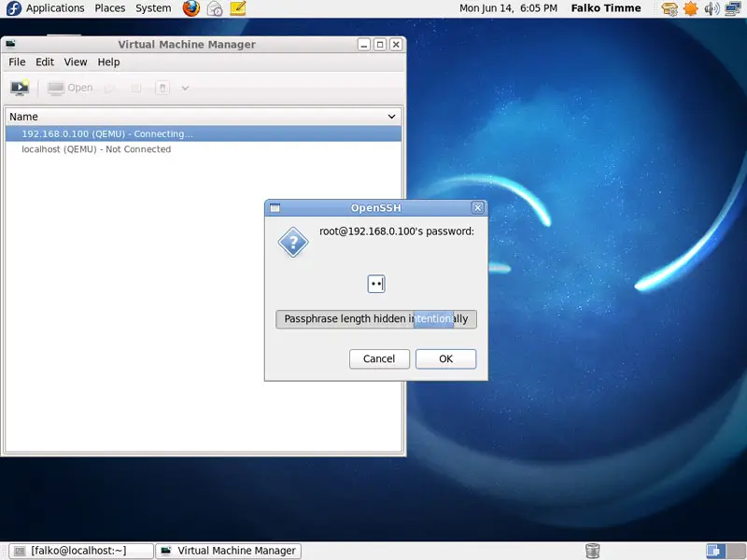
Task: Click the package update tray icon
Action: coord(669,8)
